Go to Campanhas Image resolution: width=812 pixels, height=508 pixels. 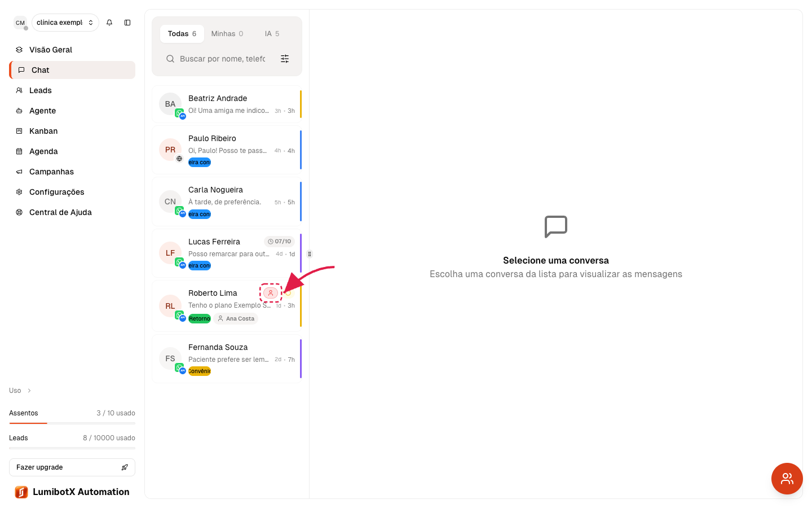tap(72, 172)
